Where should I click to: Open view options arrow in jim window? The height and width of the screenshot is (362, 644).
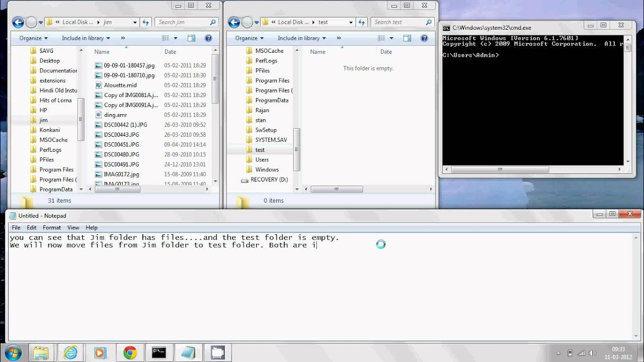176,38
